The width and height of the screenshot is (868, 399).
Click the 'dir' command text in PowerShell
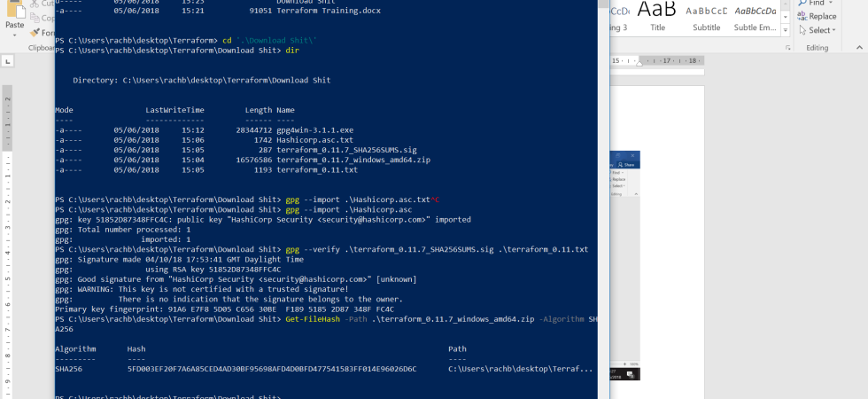pos(292,51)
